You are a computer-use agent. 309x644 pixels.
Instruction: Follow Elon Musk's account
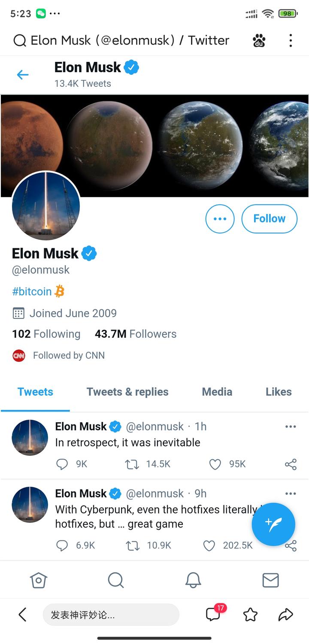click(269, 219)
